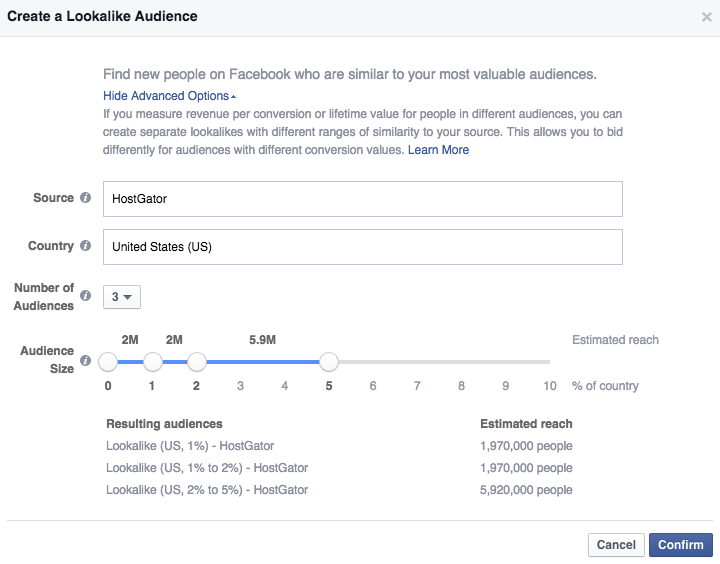Click the Country field with United States
This screenshot has width=720, height=564.
coord(363,247)
